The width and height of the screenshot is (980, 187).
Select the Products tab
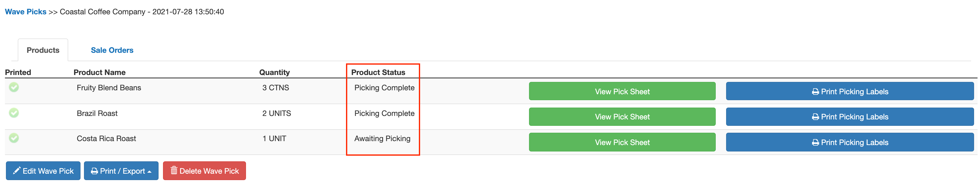(x=43, y=50)
